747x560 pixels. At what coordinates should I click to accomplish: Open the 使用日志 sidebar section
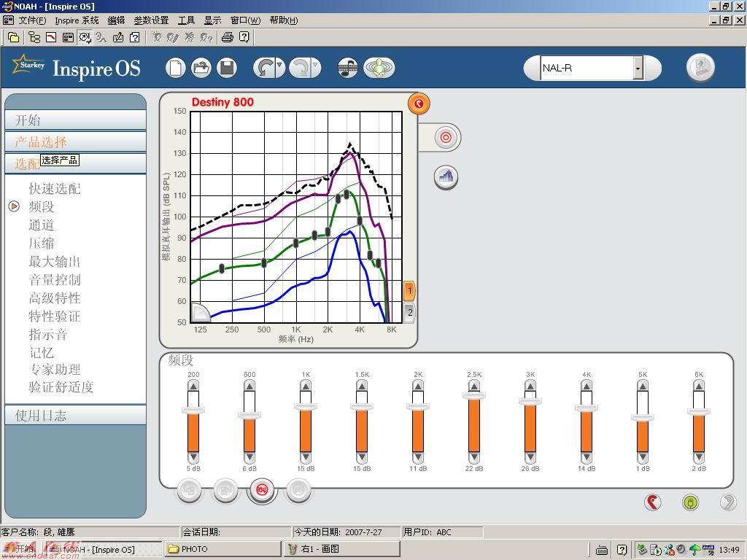(75, 415)
